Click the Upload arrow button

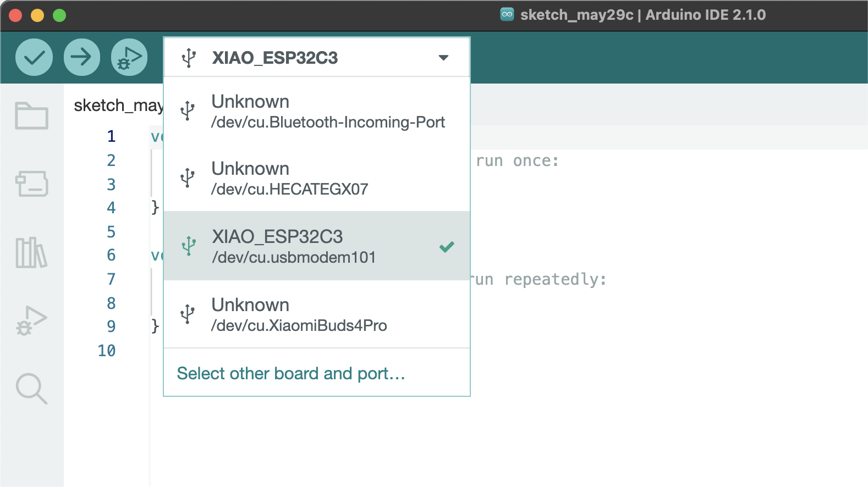pos(82,57)
